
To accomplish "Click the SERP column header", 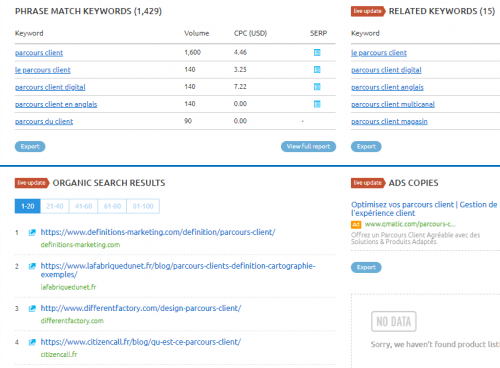I will point(318,33).
